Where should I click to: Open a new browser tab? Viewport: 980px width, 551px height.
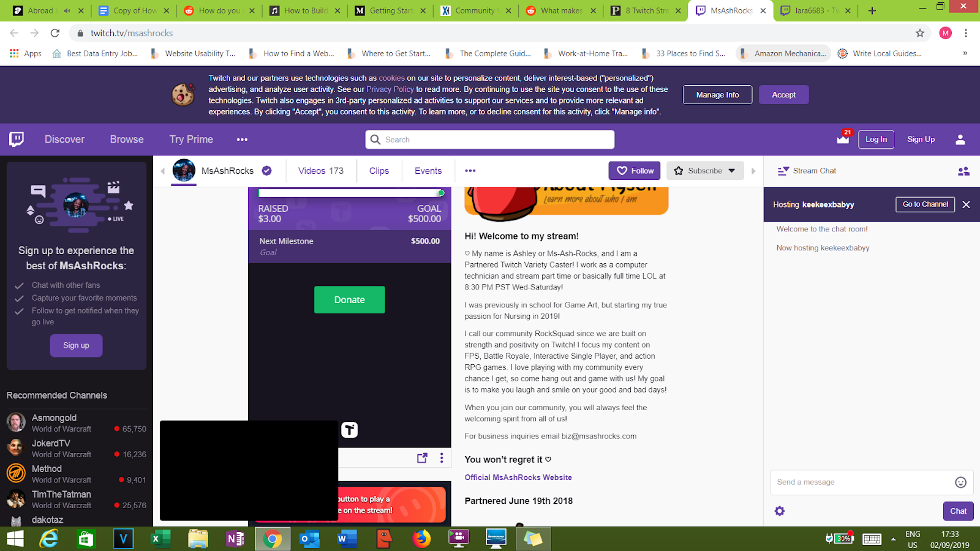(x=872, y=10)
